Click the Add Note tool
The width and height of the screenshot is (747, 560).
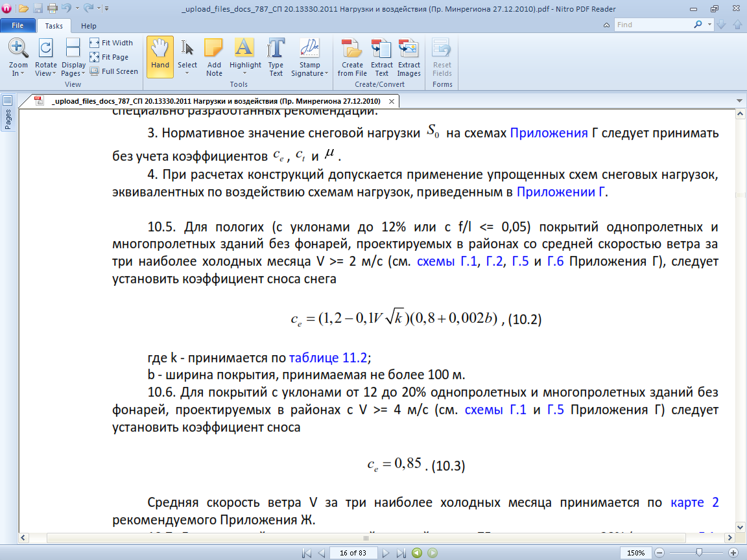click(214, 57)
